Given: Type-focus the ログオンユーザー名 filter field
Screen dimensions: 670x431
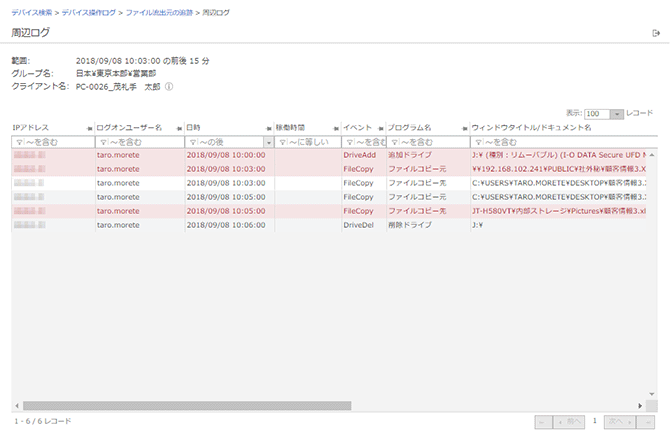Looking at the screenshot, I should (x=140, y=142).
